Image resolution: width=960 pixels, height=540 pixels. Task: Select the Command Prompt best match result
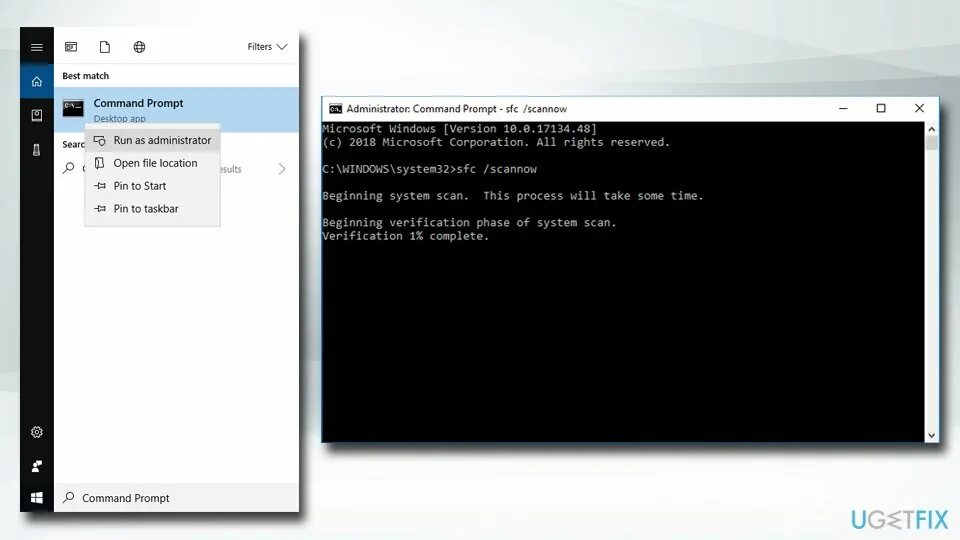[x=176, y=110]
